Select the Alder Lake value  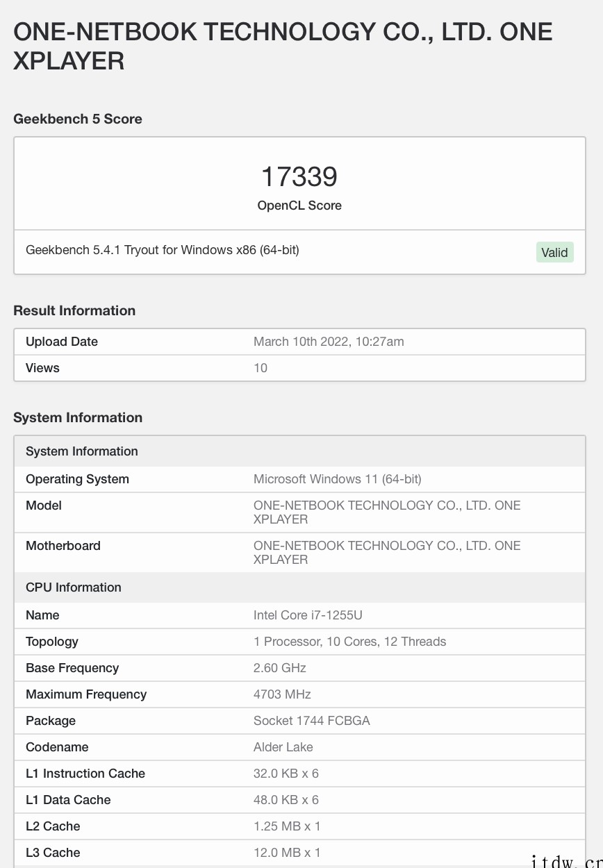(283, 747)
